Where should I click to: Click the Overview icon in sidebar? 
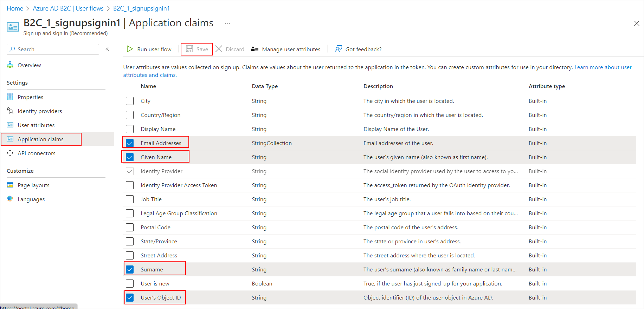[10, 65]
